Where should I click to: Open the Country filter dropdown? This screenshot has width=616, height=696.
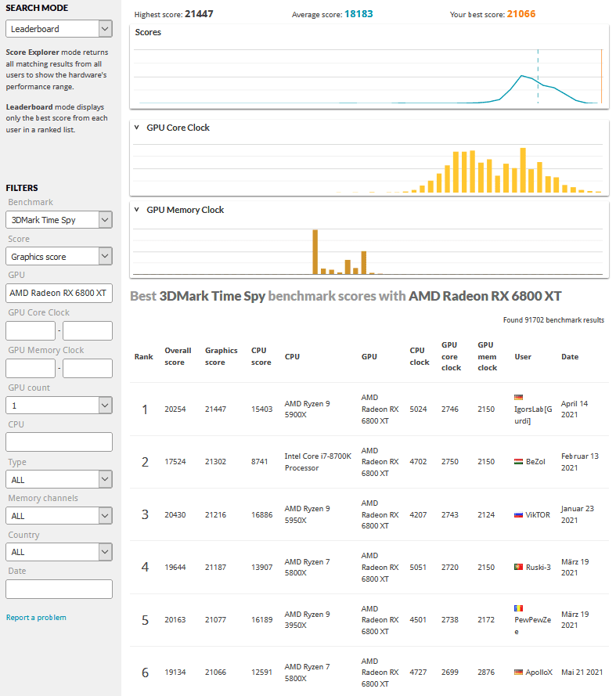click(x=59, y=552)
